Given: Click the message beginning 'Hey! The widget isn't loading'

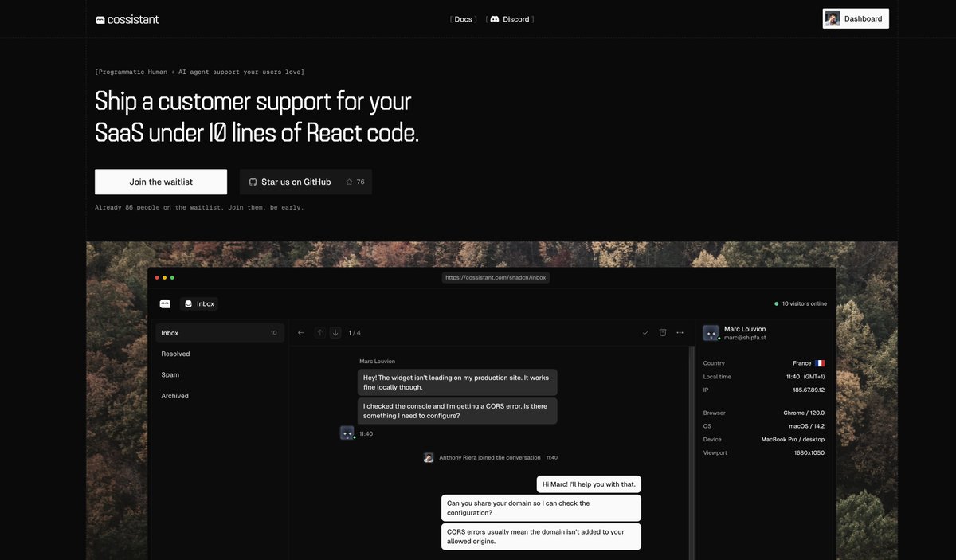Looking at the screenshot, I should 457,382.
